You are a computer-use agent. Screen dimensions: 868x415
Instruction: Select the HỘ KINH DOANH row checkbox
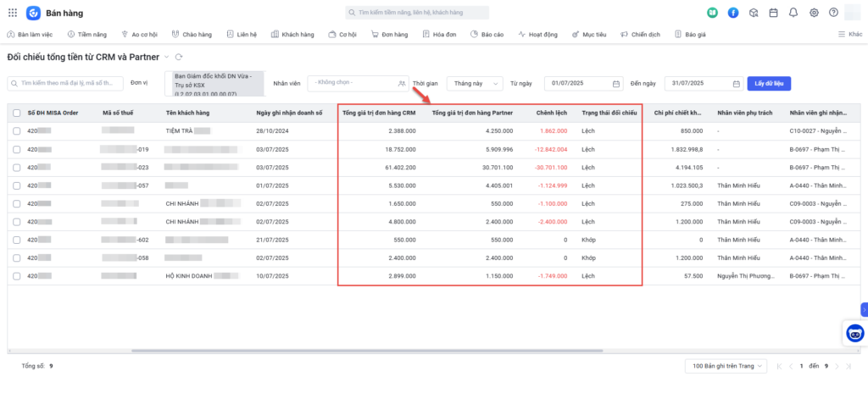(x=17, y=276)
